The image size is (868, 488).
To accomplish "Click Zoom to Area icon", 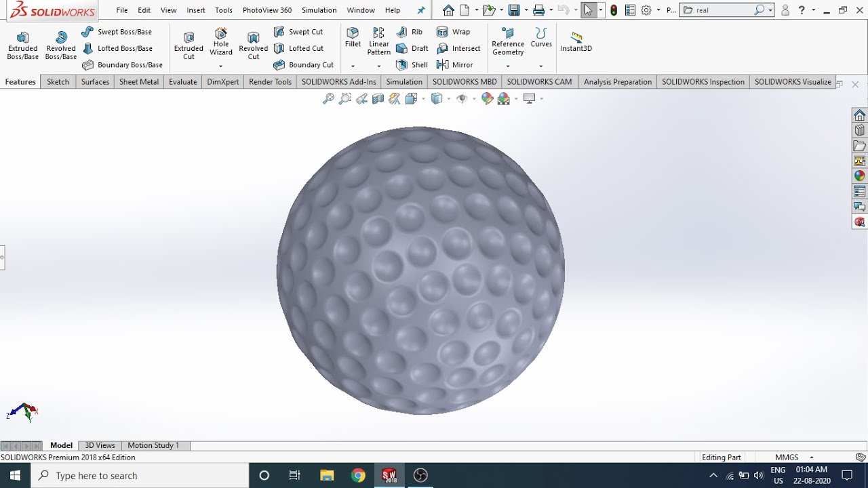I will click(345, 99).
